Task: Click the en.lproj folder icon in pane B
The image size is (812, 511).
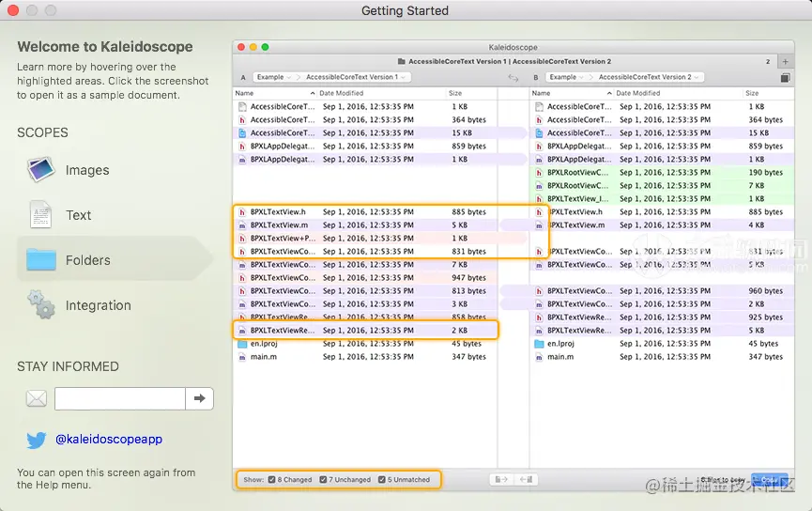Action: pyautogui.click(x=539, y=344)
